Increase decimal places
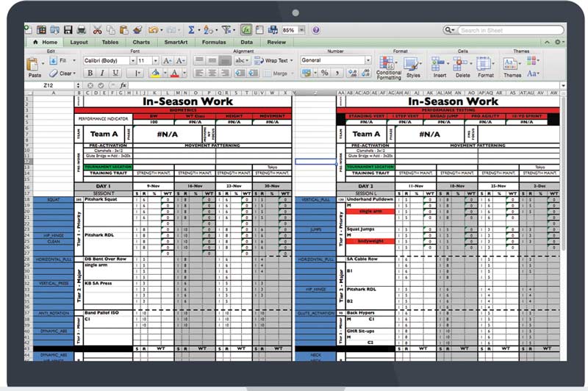 click(x=353, y=73)
